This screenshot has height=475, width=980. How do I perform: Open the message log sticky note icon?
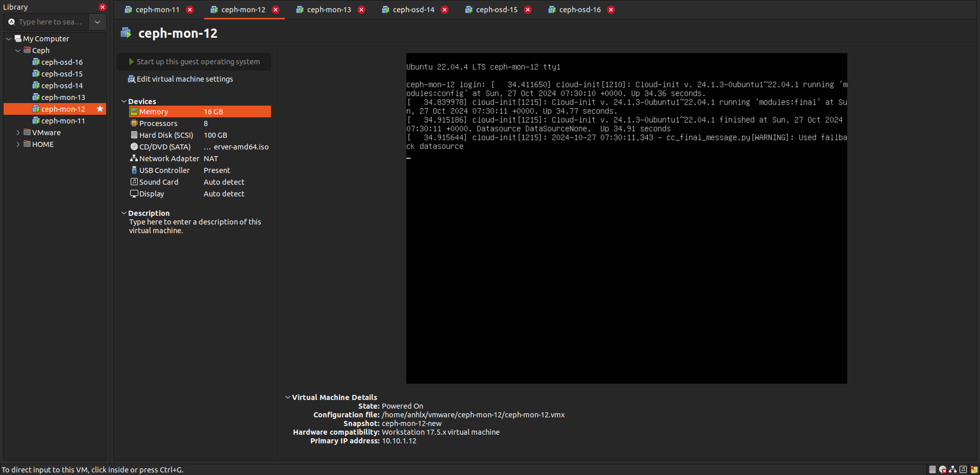974,469
